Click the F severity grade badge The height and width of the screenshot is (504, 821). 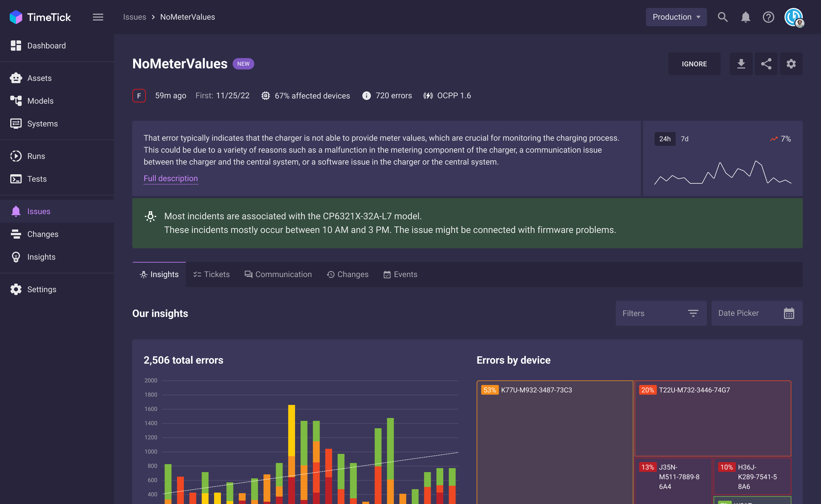139,96
